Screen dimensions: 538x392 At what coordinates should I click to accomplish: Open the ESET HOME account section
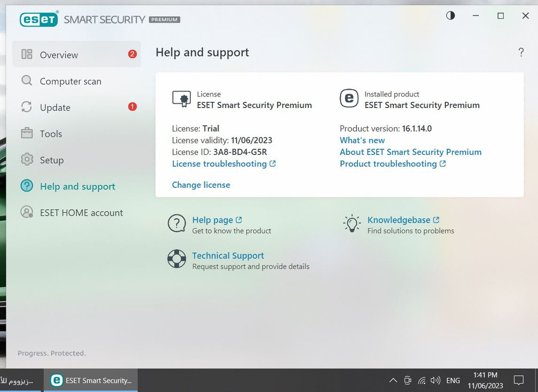click(x=77, y=212)
